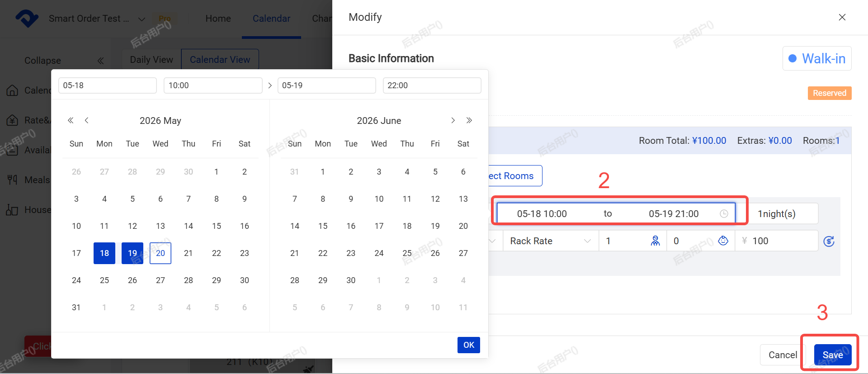The width and height of the screenshot is (868, 374).
Task: Switch to the Calendar tab
Action: point(271,19)
